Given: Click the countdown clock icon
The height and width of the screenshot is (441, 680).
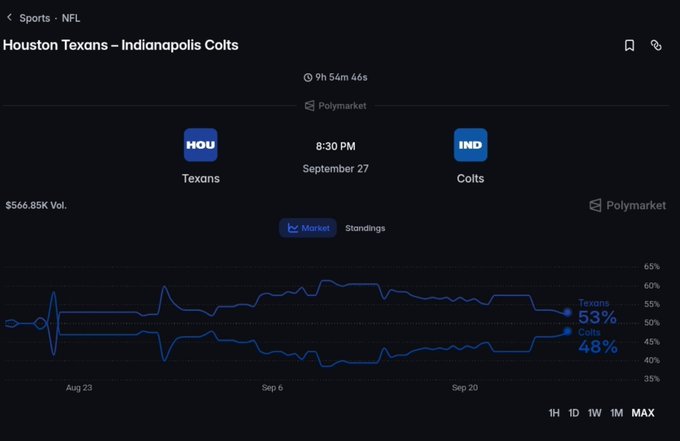Looking at the screenshot, I should 307,78.
